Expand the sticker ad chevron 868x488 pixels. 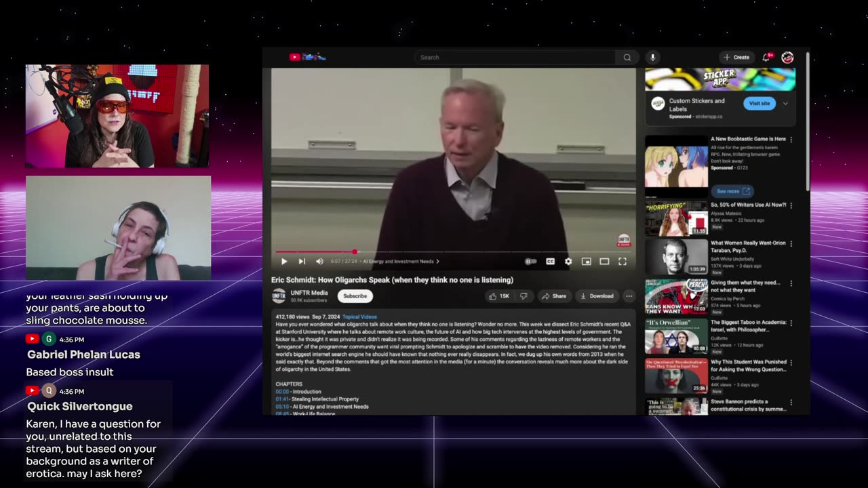coord(785,104)
